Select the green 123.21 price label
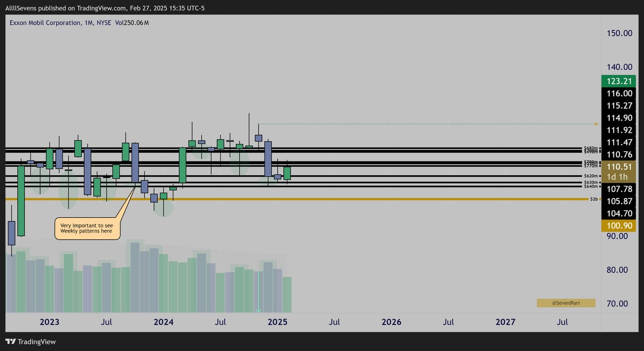Viewport: 644px width, 351px height. (619, 81)
